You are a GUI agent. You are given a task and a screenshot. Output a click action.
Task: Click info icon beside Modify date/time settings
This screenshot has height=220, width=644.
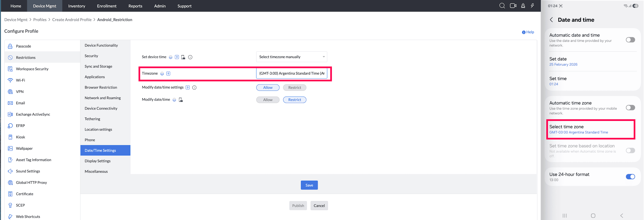(194, 87)
